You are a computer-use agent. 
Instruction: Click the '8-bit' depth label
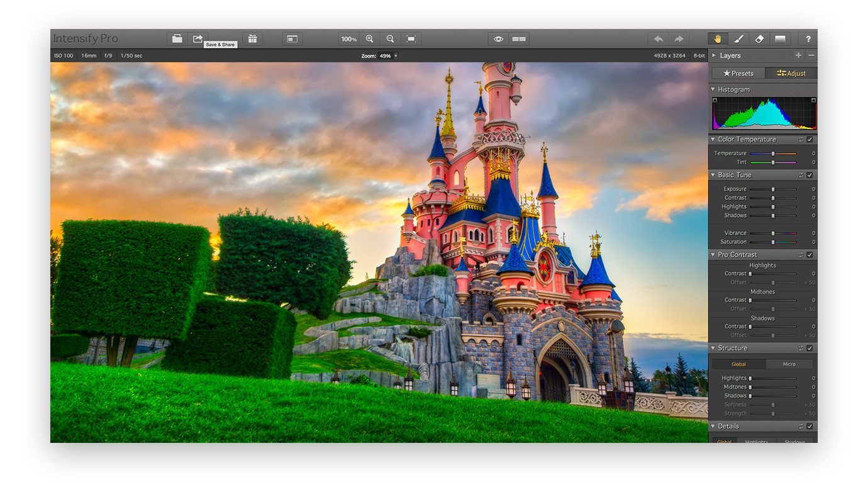[x=699, y=56]
